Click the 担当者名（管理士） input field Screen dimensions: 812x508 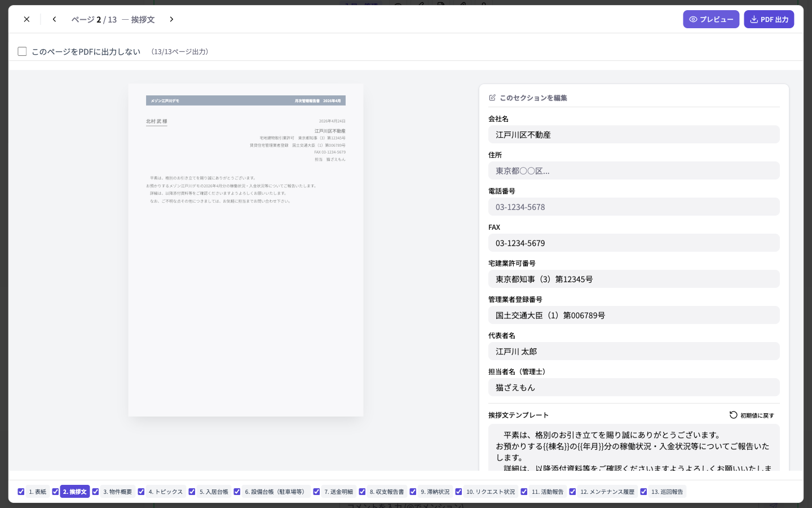coord(634,387)
